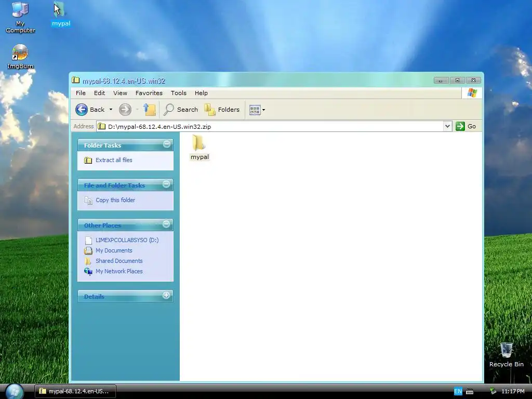Image resolution: width=532 pixels, height=399 pixels.
Task: Click the EN language indicator
Action: (458, 392)
